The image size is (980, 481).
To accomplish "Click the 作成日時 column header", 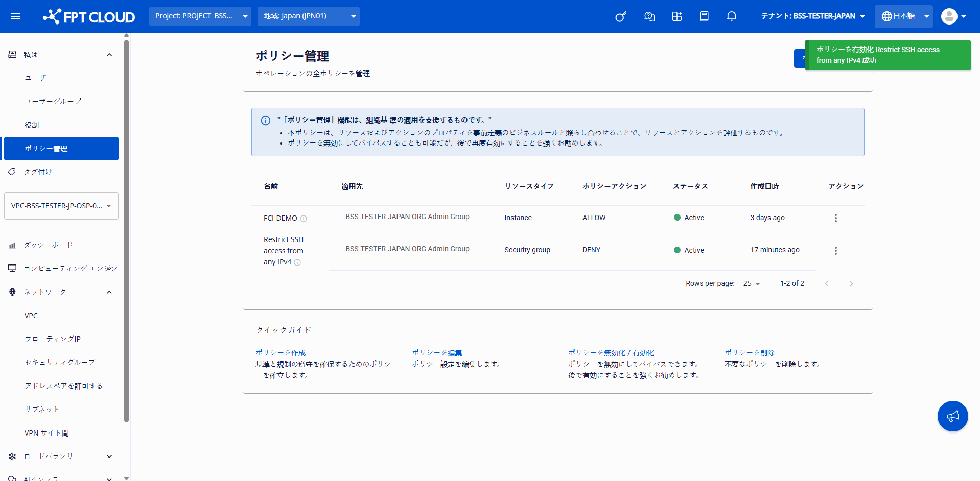I will coord(764,186).
